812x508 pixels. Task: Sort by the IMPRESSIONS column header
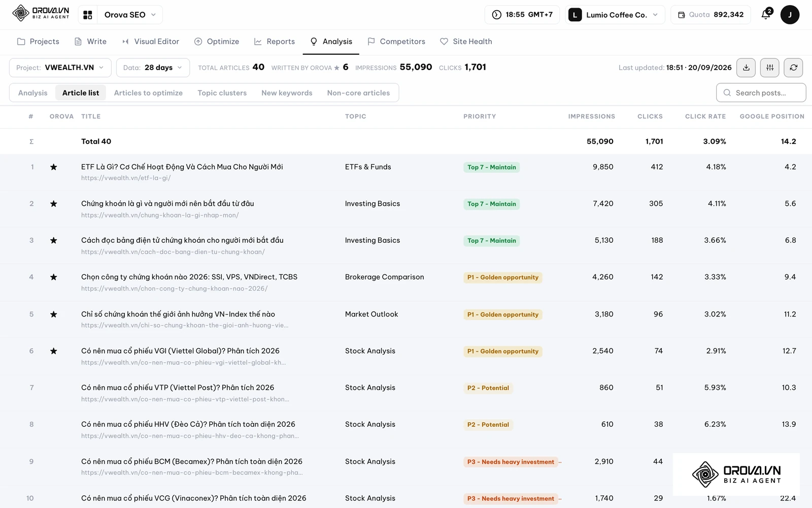click(592, 116)
